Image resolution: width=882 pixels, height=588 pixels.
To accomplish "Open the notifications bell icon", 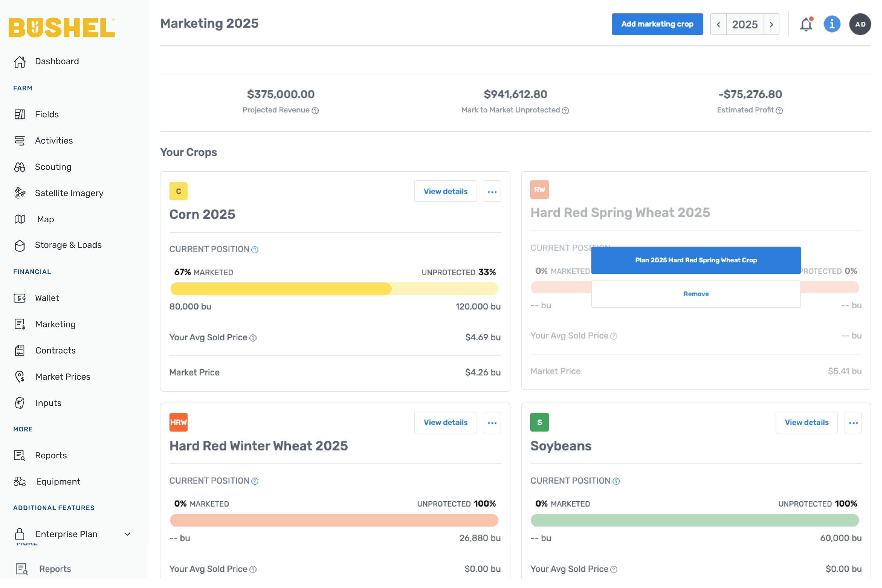I will tap(806, 24).
